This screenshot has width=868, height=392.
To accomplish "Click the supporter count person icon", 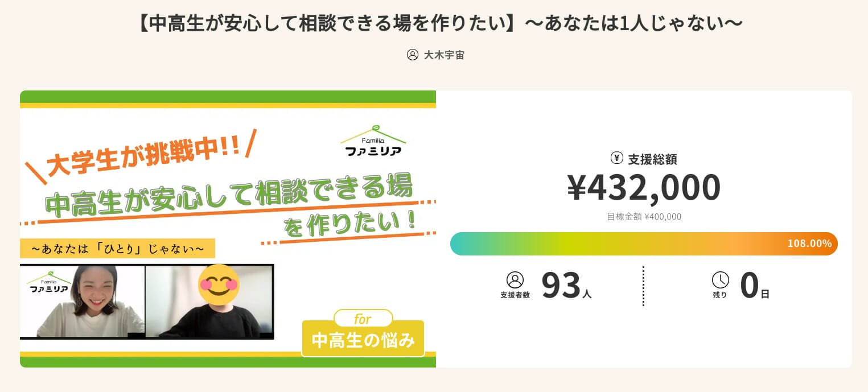I will pyautogui.click(x=515, y=280).
